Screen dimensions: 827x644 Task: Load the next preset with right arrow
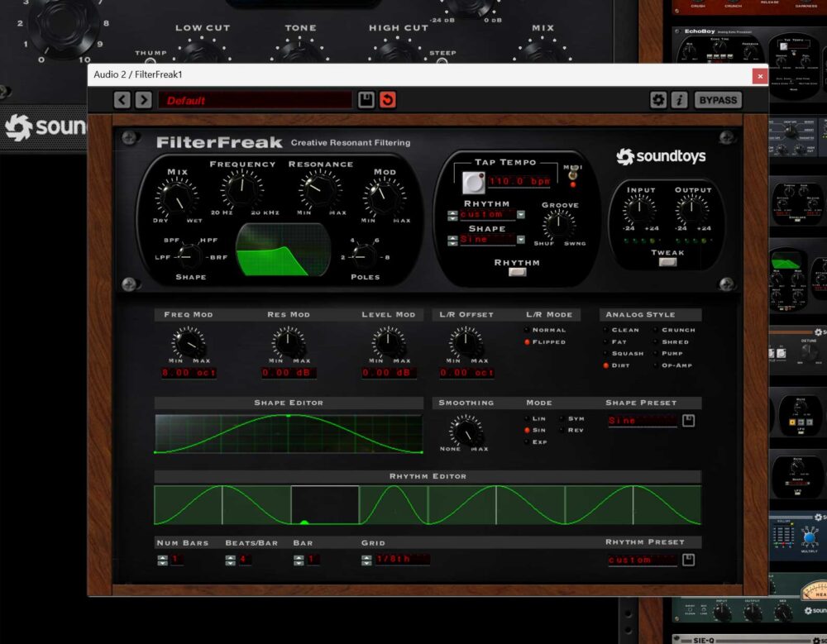point(143,100)
